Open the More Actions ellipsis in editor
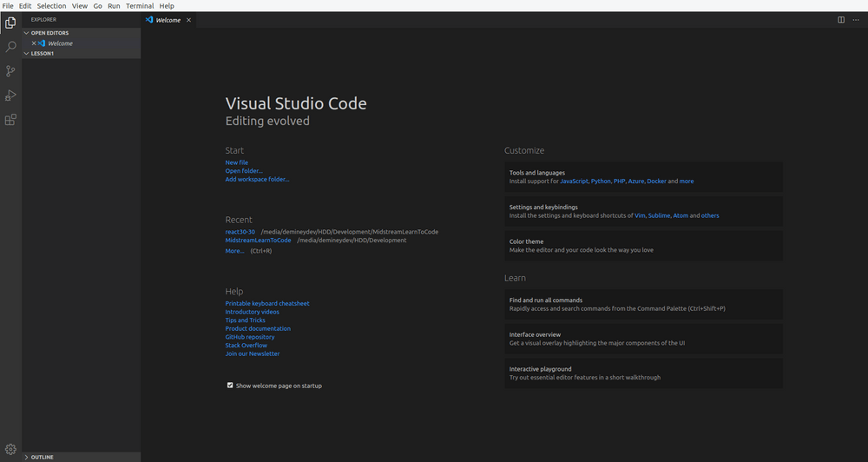The width and height of the screenshot is (868, 462). (x=856, y=20)
